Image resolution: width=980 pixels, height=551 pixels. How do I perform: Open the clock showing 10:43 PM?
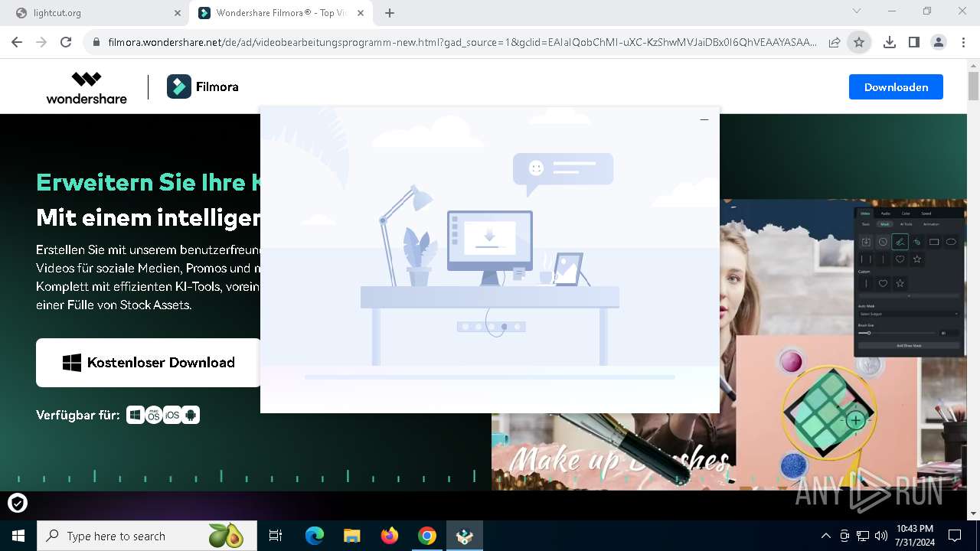(914, 536)
